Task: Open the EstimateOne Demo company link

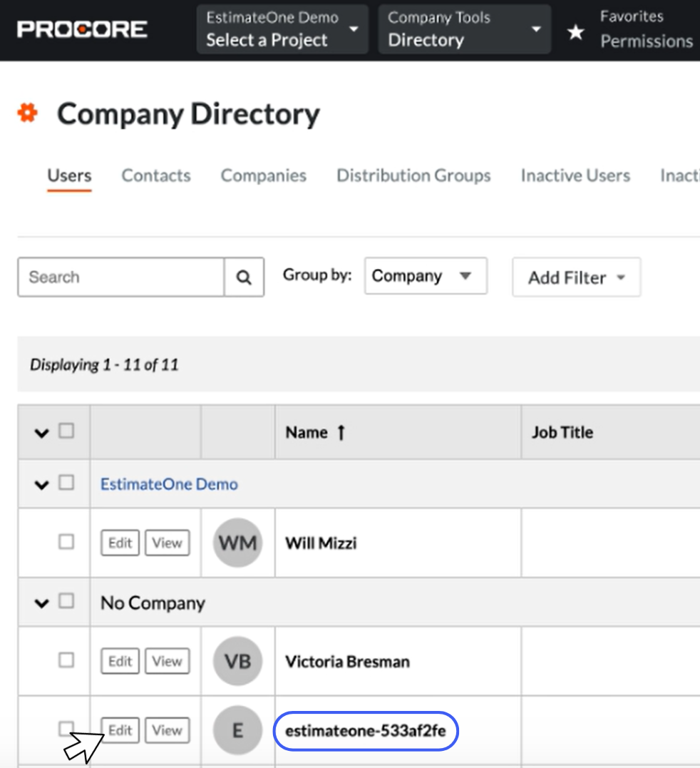Action: (x=169, y=484)
